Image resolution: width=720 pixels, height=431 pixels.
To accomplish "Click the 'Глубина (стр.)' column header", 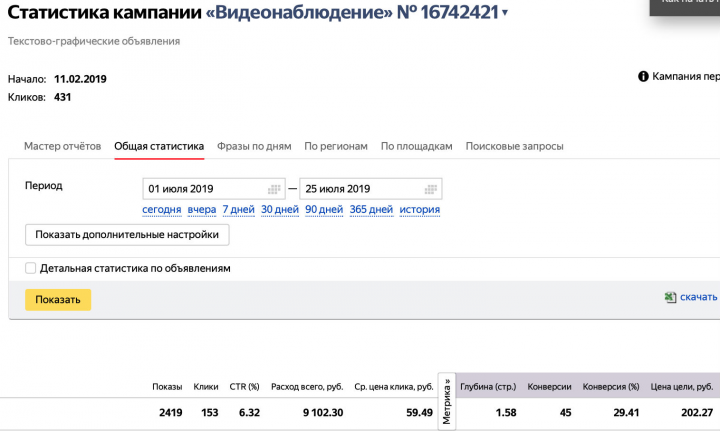I will (x=488, y=387).
